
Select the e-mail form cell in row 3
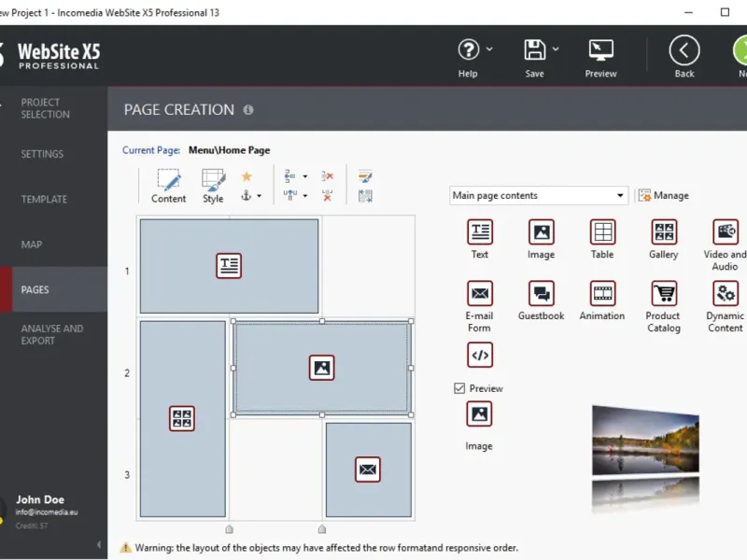pyautogui.click(x=368, y=469)
